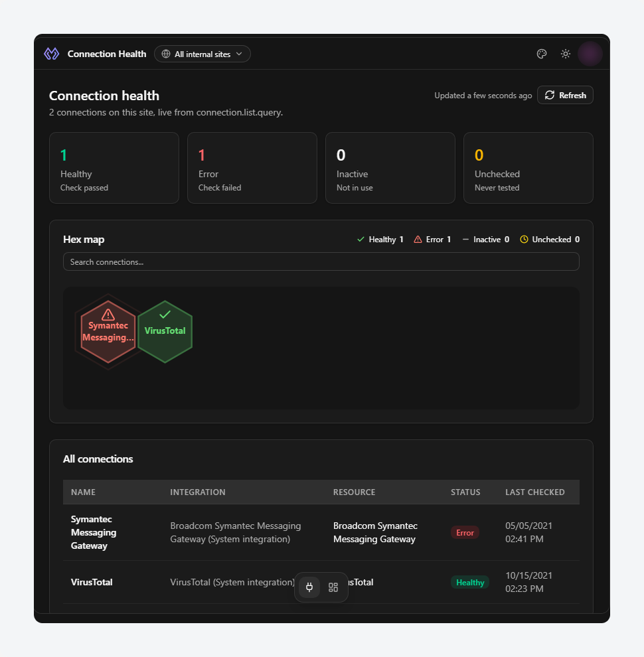644x657 pixels.
Task: Click the Error "Check failed" summary card
Action: tap(252, 168)
